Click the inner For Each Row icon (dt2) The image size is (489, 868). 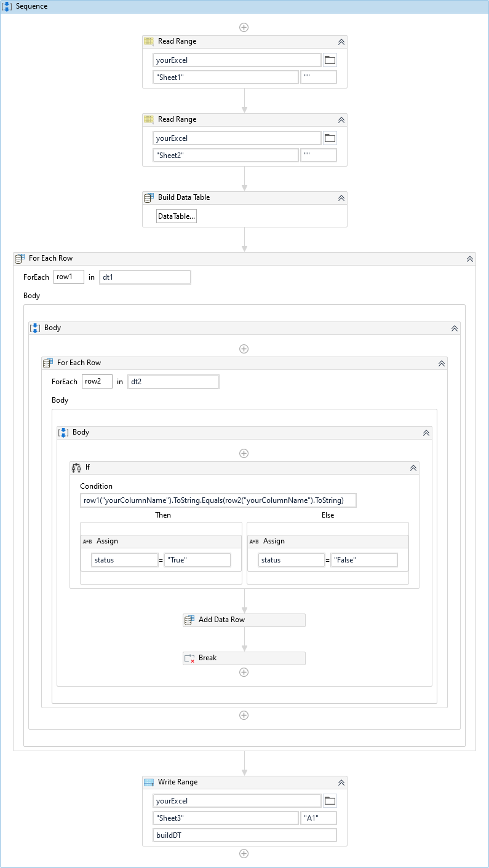click(48, 363)
